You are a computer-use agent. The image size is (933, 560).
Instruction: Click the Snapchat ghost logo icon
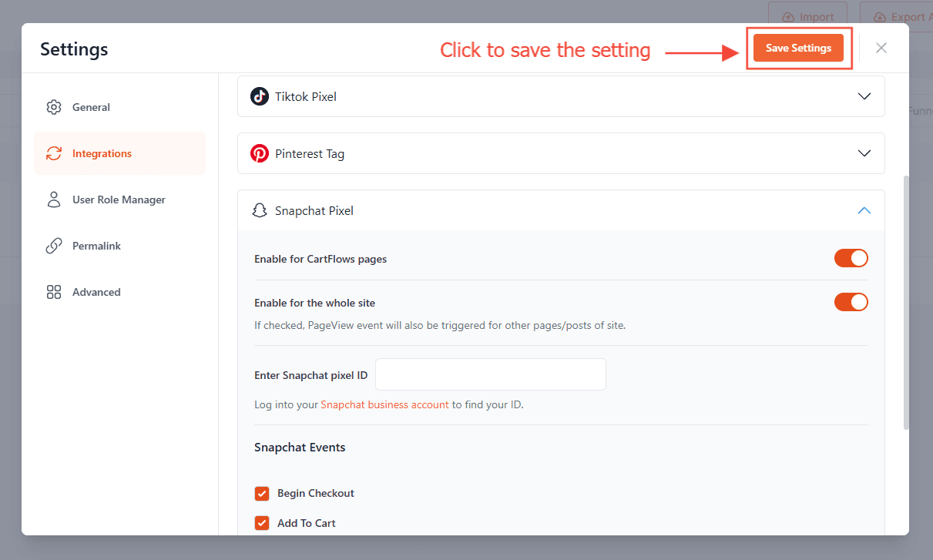260,210
